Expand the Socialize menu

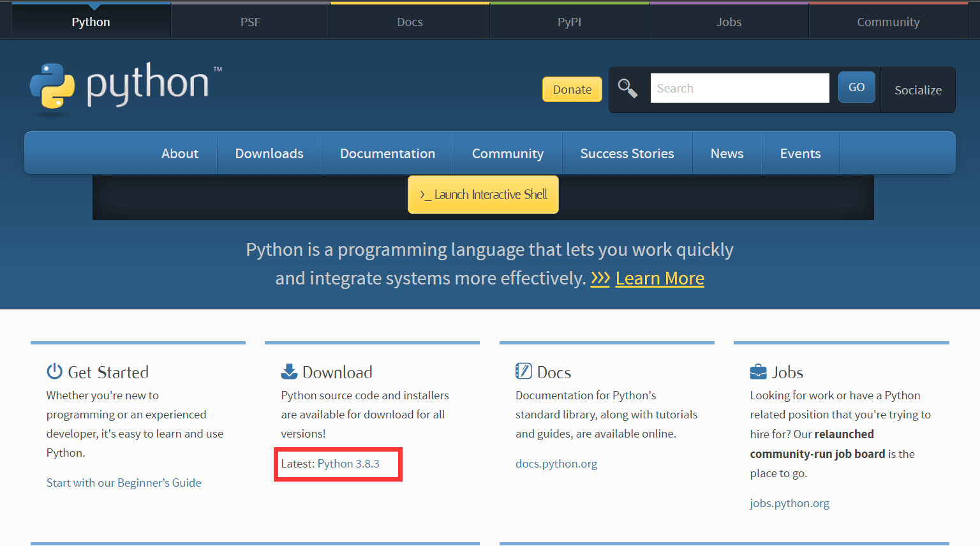tap(918, 90)
